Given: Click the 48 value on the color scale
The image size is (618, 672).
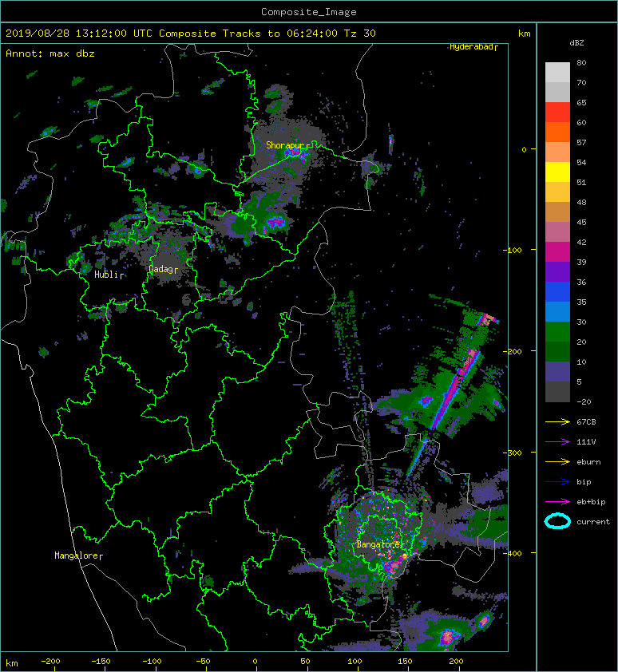Looking at the screenshot, I should [581, 202].
